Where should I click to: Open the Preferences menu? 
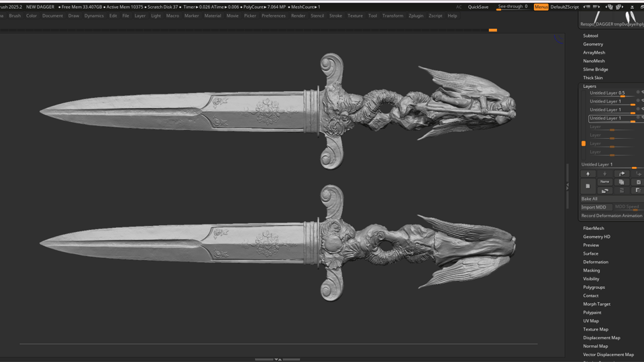point(274,15)
